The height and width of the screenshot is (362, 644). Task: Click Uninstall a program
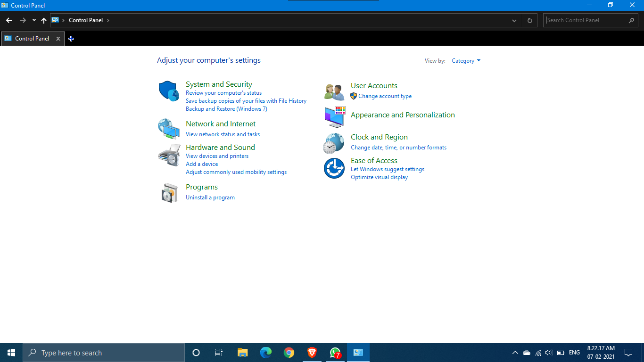tap(210, 197)
